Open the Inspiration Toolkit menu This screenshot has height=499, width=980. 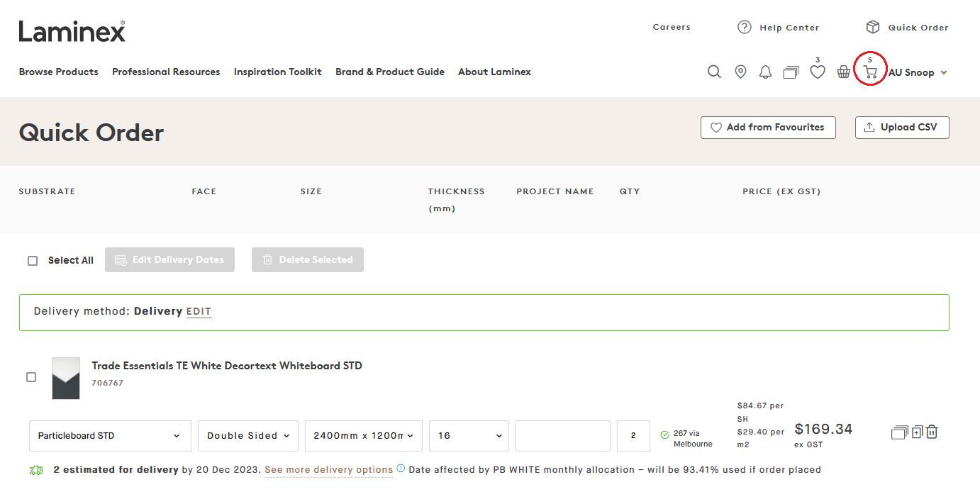(x=278, y=72)
